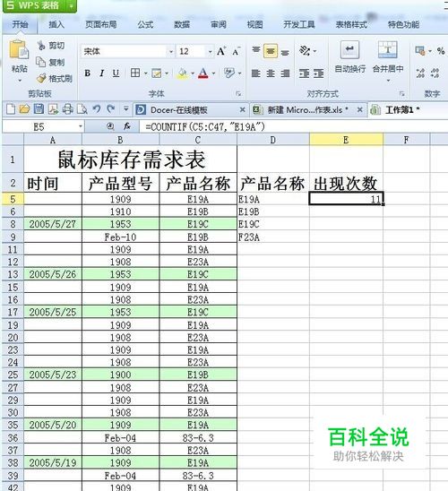Viewport: 448px width, 491px height.
Task: Click the Paste icon in clipboard group
Action: (19, 50)
